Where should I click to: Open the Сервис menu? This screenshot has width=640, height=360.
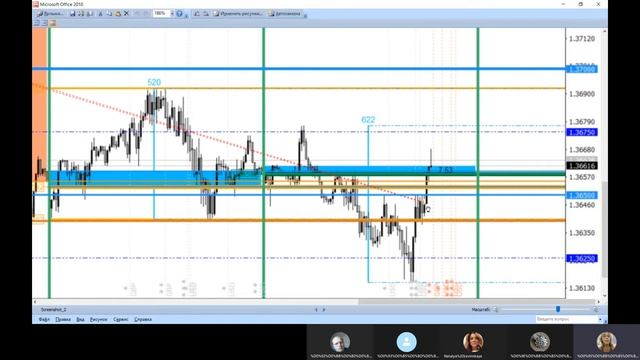(x=120, y=319)
